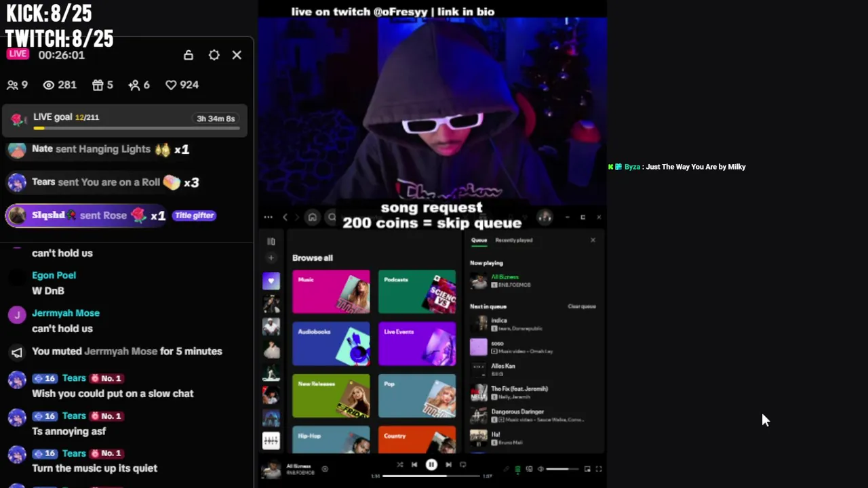Click the pink LIVE badge
The width and height of the screenshot is (868, 488).
click(x=18, y=54)
